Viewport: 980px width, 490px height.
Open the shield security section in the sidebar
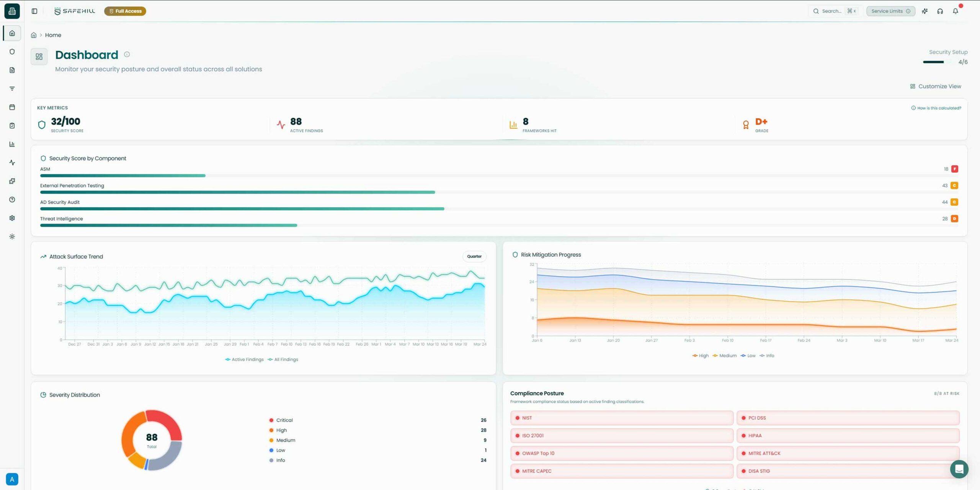(x=12, y=51)
